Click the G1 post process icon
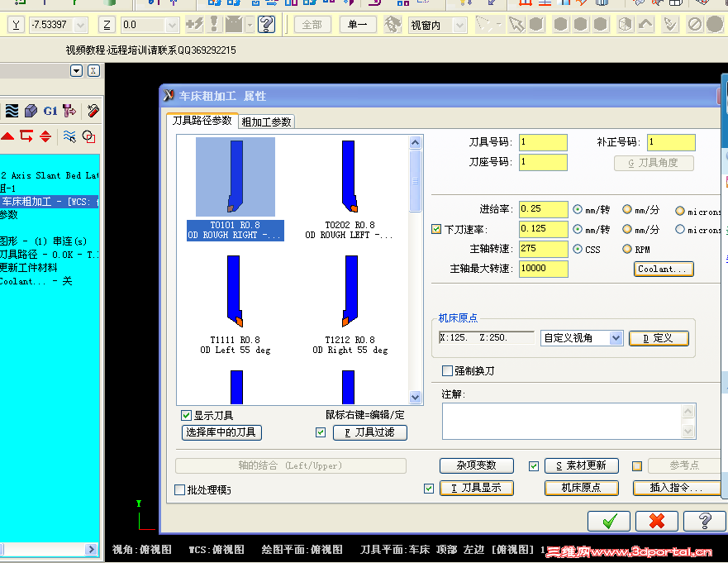The height and width of the screenshot is (563, 728). [x=50, y=111]
